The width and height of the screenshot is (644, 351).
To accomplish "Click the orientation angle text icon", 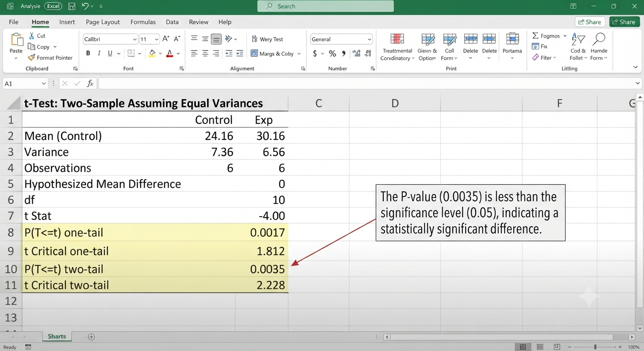I will [229, 39].
